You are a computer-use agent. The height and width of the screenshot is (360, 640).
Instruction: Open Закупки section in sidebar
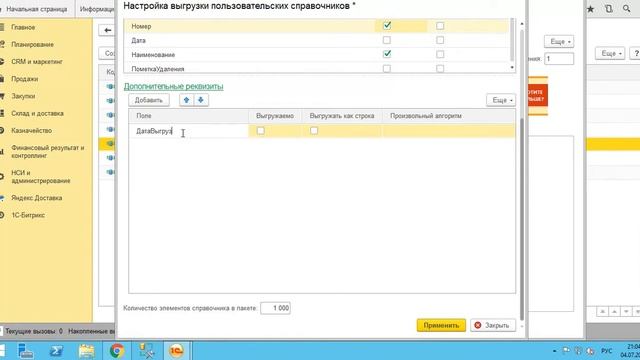(23, 96)
